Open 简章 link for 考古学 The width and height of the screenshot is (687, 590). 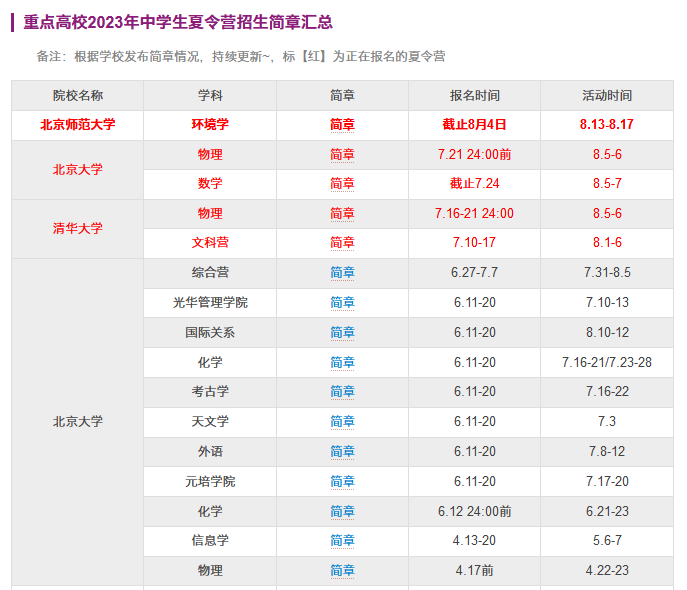[x=342, y=392]
